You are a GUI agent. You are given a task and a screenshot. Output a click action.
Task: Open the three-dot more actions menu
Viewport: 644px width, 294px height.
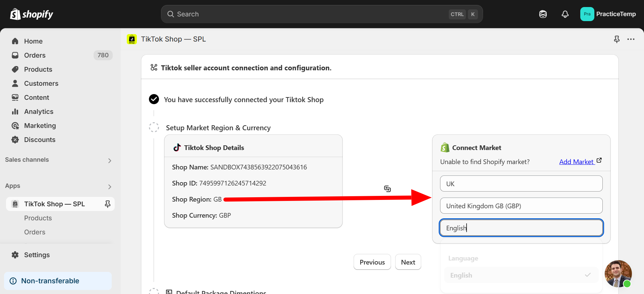pyautogui.click(x=631, y=39)
